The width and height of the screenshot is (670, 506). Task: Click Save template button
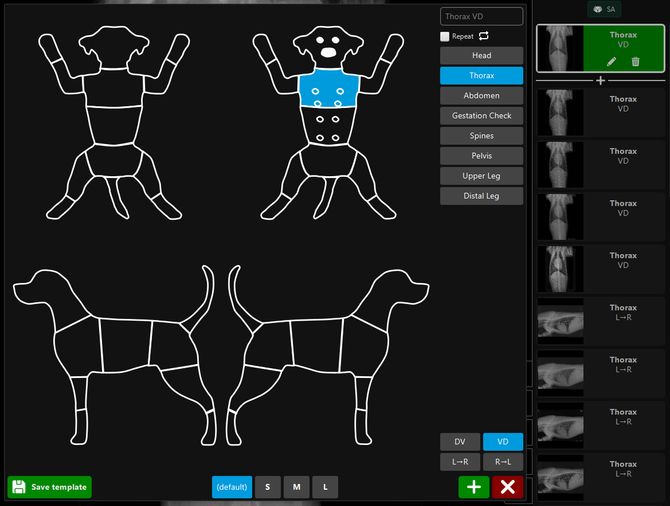(x=50, y=487)
